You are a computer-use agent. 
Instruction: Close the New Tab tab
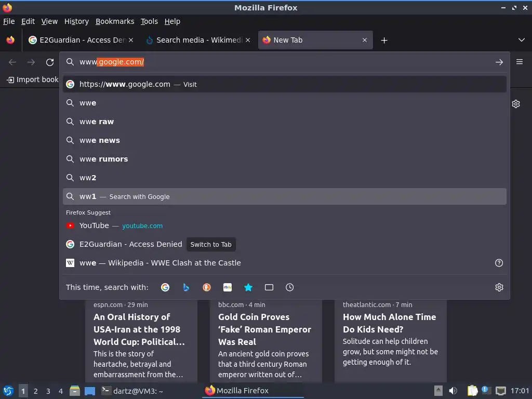point(365,40)
